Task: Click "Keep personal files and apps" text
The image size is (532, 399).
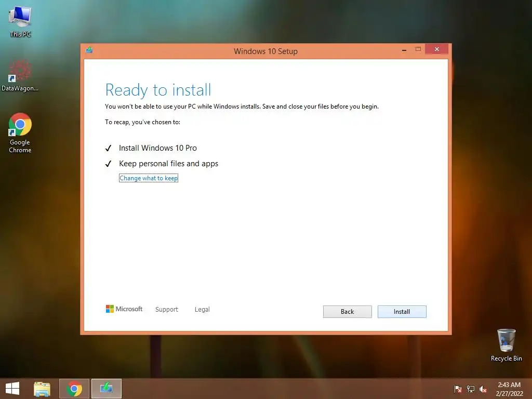Action: tap(169, 164)
